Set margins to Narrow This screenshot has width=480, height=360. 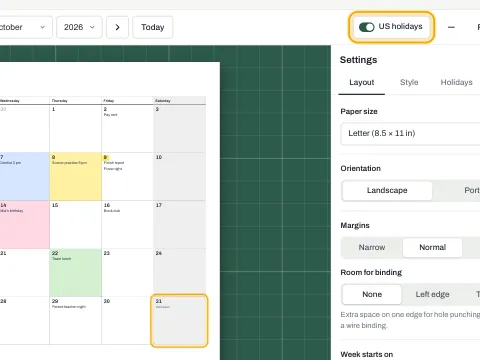(x=372, y=247)
